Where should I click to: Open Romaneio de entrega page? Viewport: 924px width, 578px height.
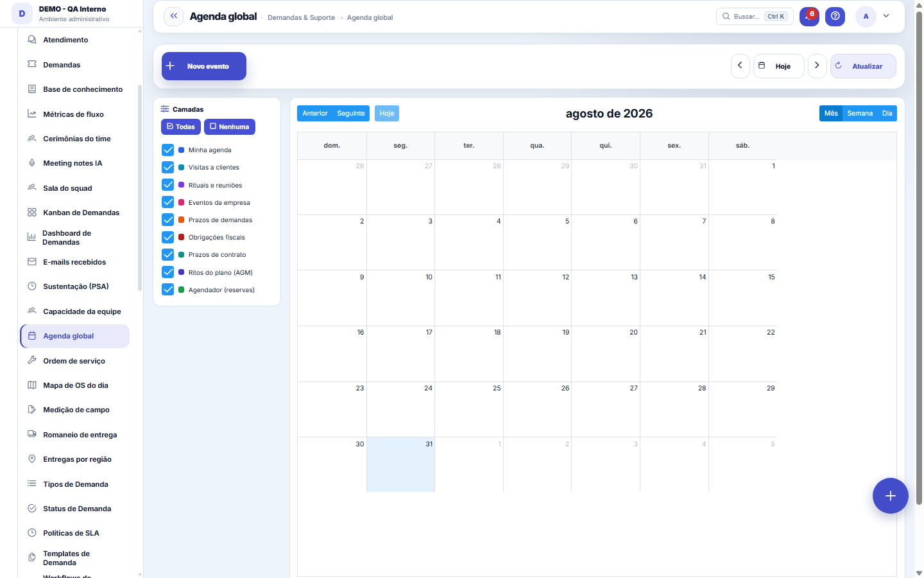(x=75, y=435)
